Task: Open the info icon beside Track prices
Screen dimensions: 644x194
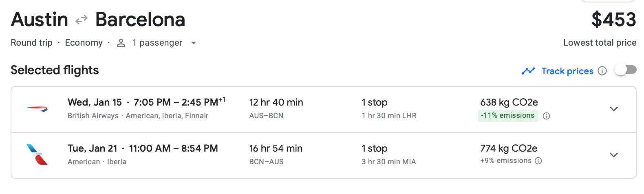Action: click(602, 71)
